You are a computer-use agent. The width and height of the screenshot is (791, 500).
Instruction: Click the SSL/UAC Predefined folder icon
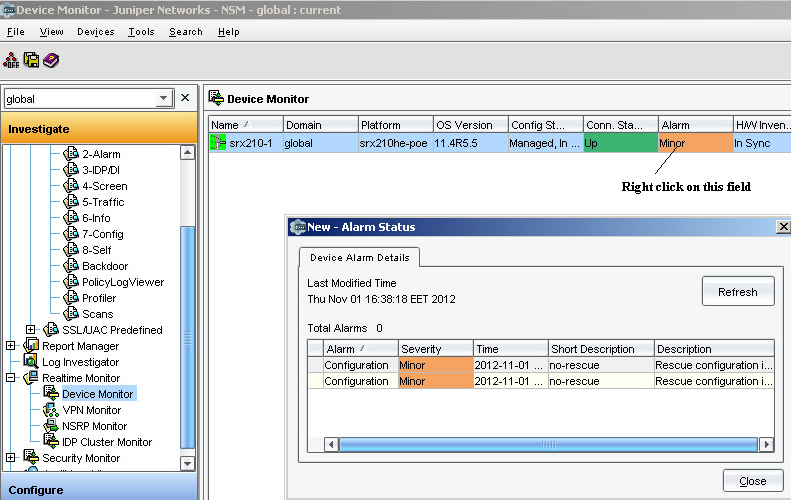point(51,329)
